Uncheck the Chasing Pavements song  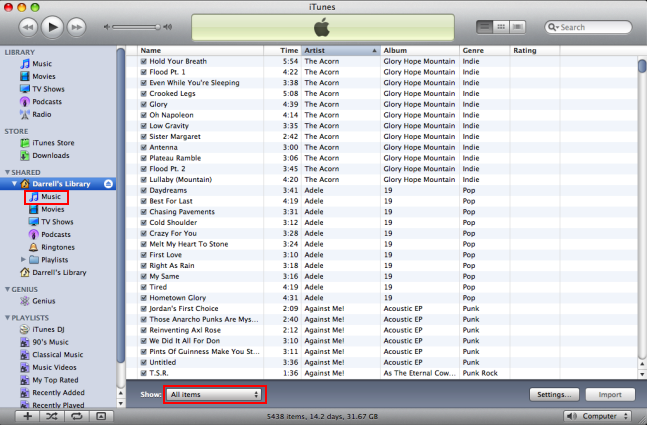[x=144, y=212]
